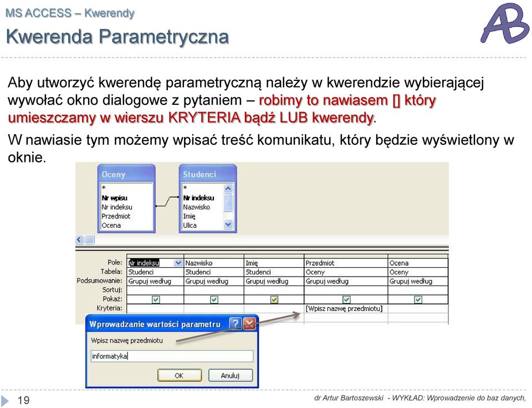
Task: Click Grupuj według cell in Ocena column
Action: click(x=418, y=282)
